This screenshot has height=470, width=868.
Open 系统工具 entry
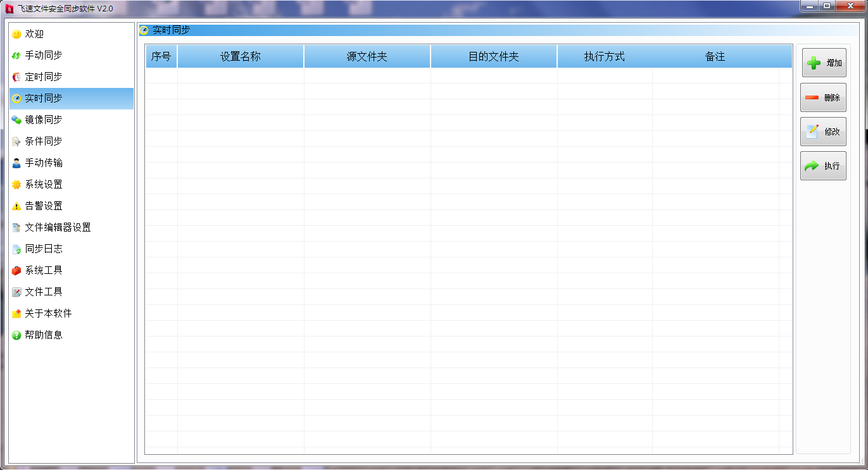click(x=72, y=271)
